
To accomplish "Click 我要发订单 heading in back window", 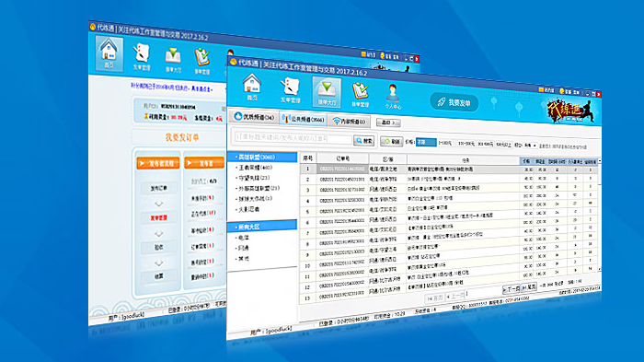I will pos(182,137).
